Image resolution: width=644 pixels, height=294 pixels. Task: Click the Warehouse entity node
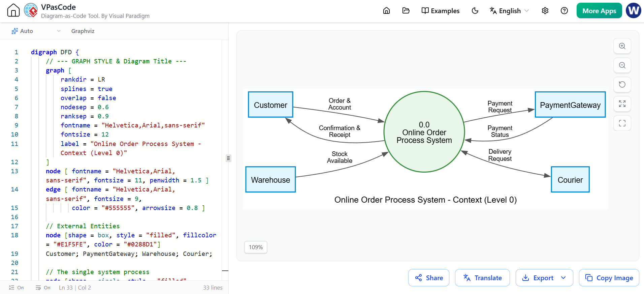pyautogui.click(x=270, y=179)
